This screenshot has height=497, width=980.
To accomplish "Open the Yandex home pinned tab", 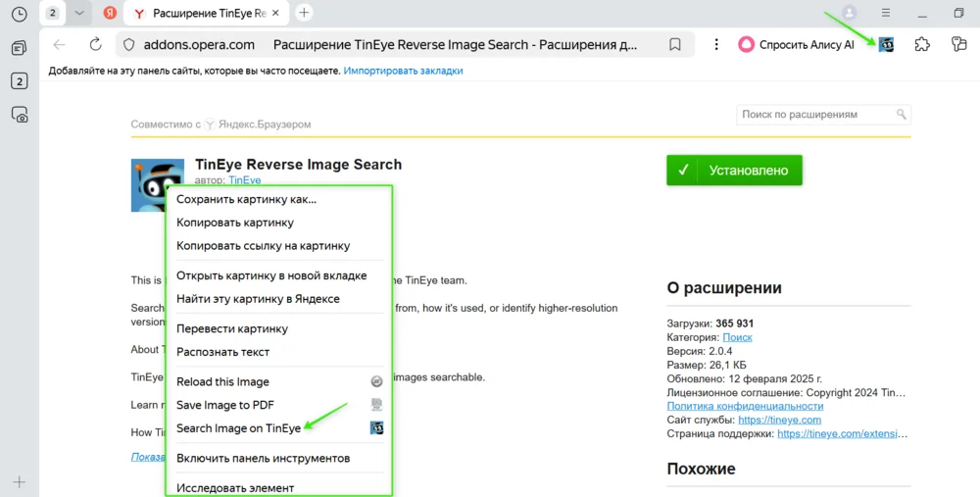I will pyautogui.click(x=110, y=13).
